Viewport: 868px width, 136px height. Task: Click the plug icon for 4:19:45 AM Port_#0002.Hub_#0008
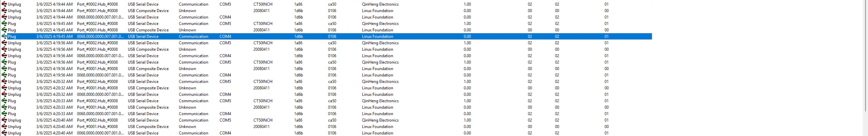4,23
